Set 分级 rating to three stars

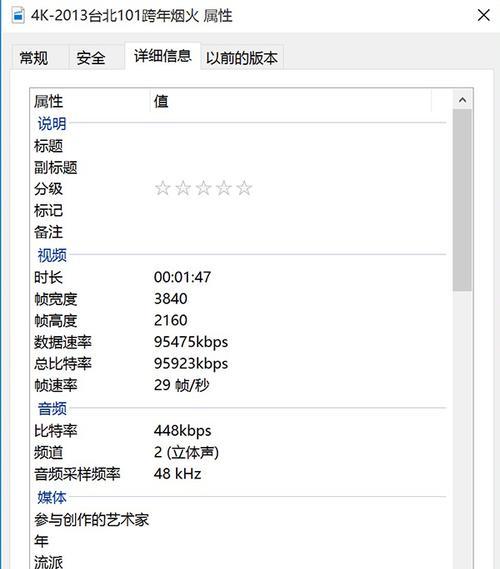(x=203, y=188)
